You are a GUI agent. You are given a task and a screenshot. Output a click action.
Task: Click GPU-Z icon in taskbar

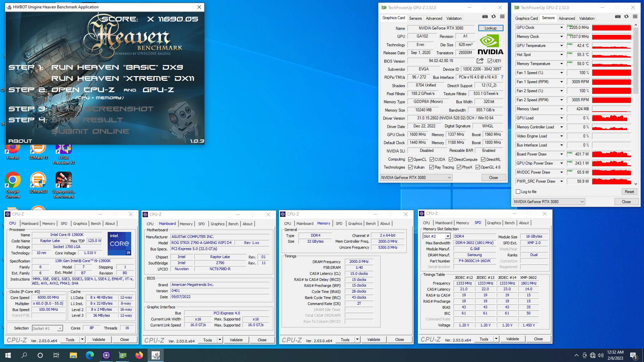(123, 355)
